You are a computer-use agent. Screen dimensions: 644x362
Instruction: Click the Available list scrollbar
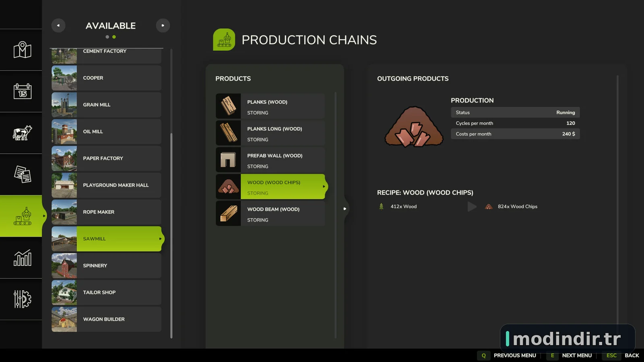(171, 235)
